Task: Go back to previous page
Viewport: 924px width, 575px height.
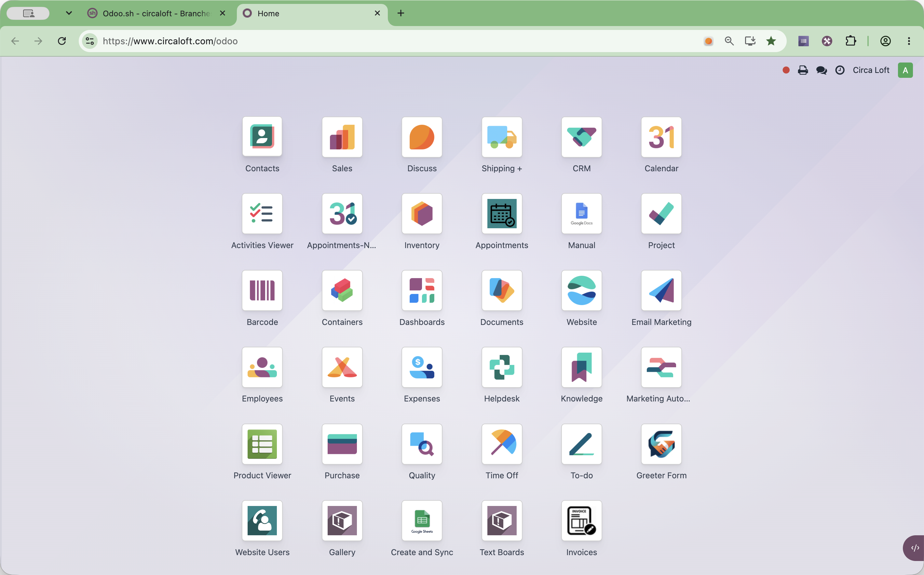Action: click(x=15, y=41)
